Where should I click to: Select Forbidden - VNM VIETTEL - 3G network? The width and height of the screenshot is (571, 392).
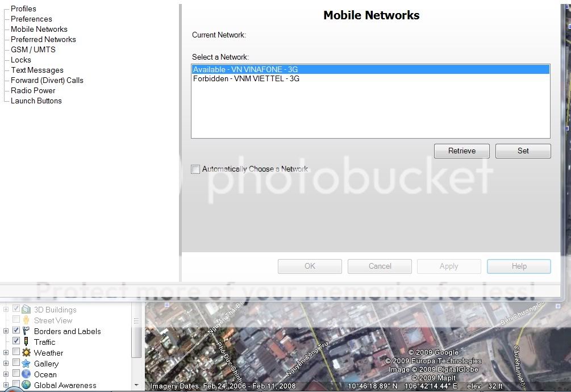click(246, 79)
